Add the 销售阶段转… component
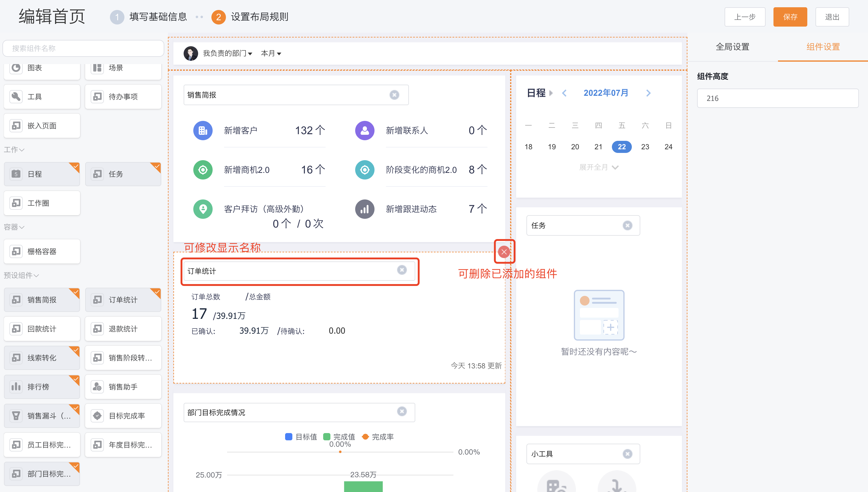The height and width of the screenshot is (492, 868). (123, 358)
